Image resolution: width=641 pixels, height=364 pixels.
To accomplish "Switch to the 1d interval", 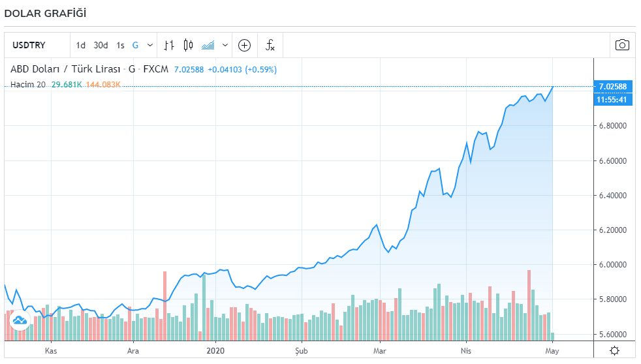I will (x=80, y=45).
